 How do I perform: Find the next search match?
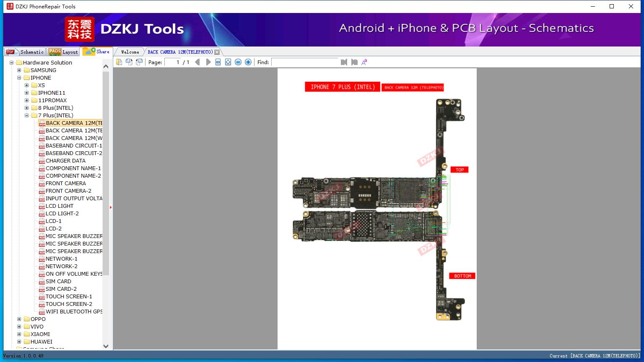point(354,62)
